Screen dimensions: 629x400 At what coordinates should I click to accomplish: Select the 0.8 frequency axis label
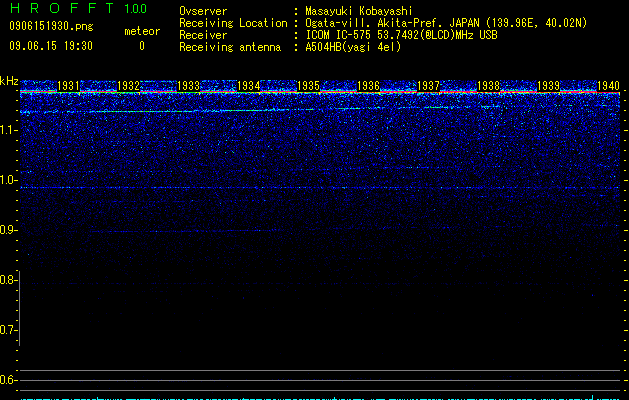pyautogui.click(x=9, y=280)
